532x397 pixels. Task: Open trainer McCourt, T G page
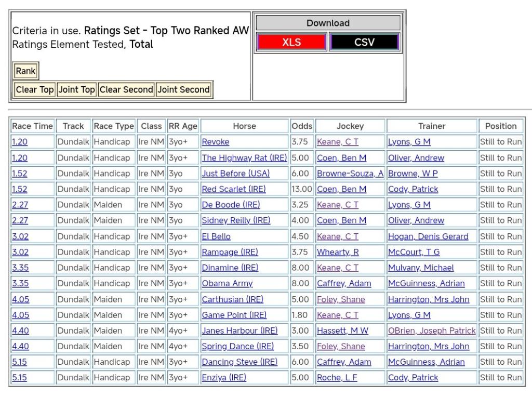point(414,252)
